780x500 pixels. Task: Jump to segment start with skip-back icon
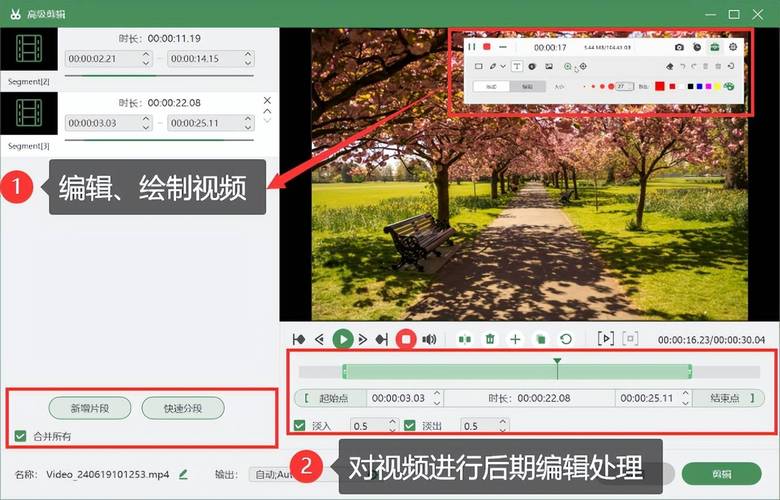pyautogui.click(x=298, y=339)
